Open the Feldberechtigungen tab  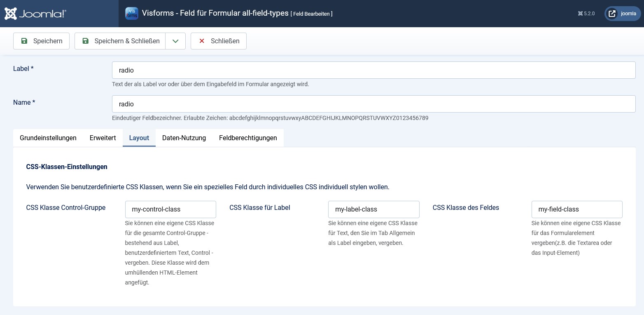pos(248,138)
